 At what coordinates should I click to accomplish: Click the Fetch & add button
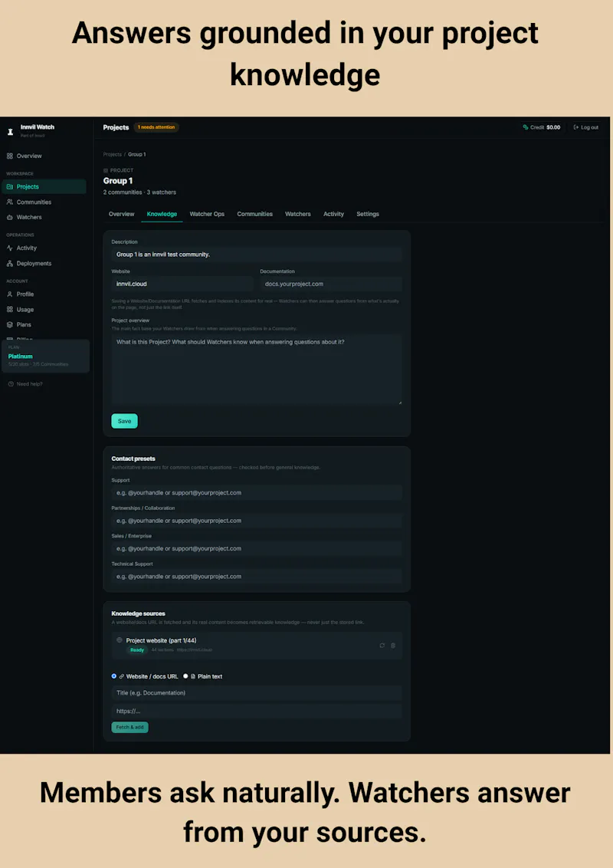coord(130,728)
